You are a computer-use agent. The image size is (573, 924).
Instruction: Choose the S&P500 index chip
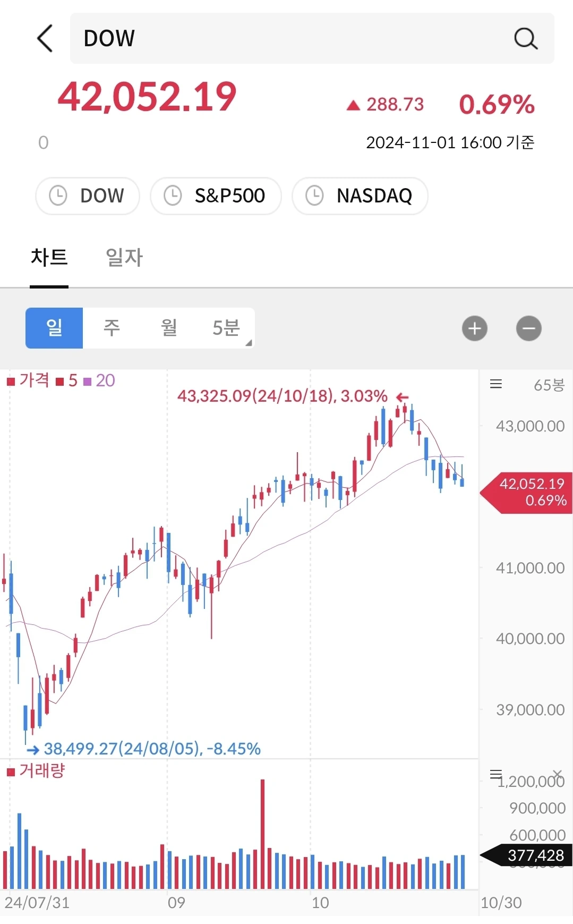pyautogui.click(x=216, y=196)
